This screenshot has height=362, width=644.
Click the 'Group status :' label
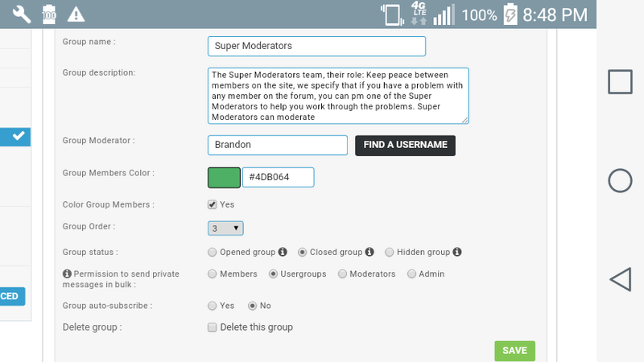pyautogui.click(x=90, y=252)
